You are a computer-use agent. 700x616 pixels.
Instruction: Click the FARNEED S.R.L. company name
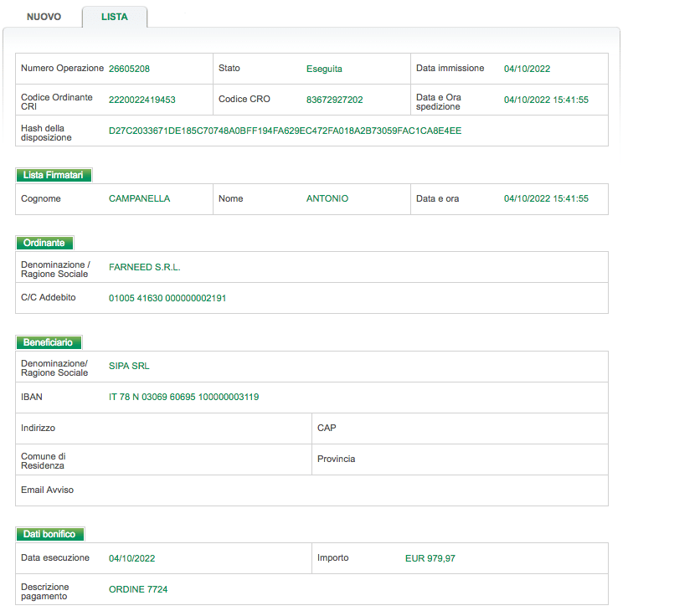click(x=145, y=267)
